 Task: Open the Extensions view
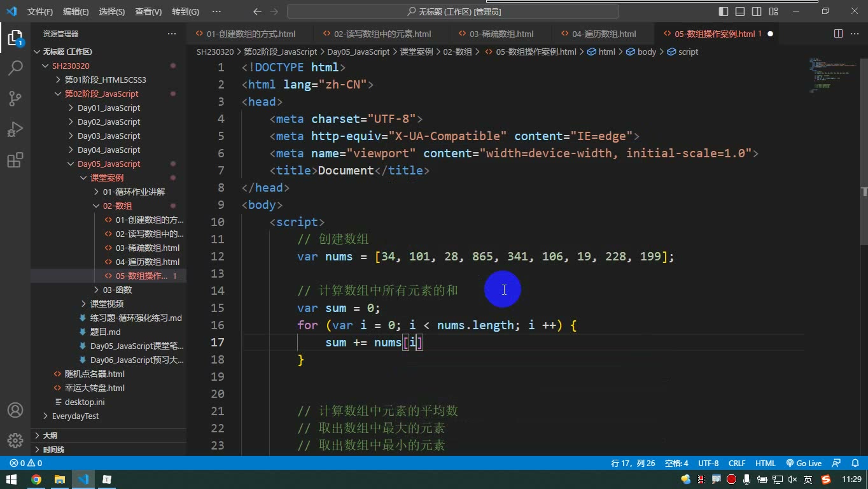point(15,160)
